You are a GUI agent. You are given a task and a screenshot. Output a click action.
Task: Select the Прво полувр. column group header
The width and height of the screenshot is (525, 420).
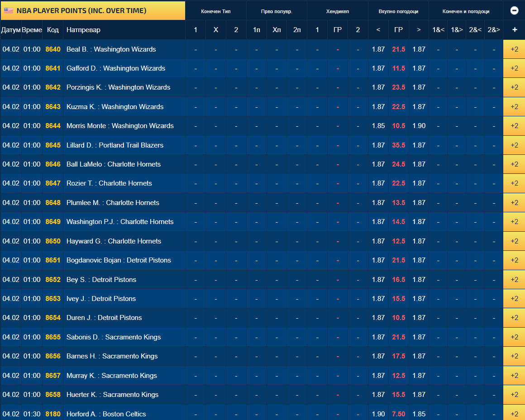[x=277, y=11]
